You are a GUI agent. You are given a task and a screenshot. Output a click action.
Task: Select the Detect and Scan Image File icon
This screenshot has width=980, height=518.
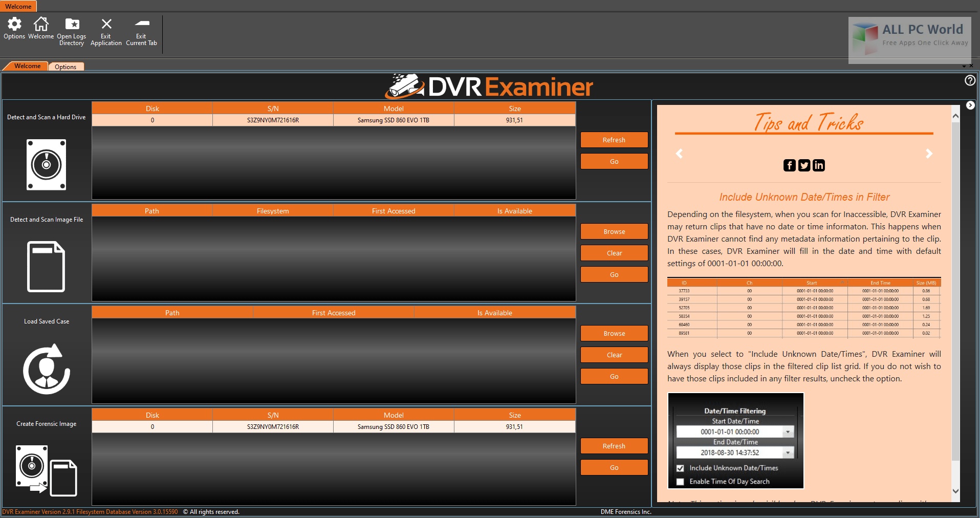(46, 266)
